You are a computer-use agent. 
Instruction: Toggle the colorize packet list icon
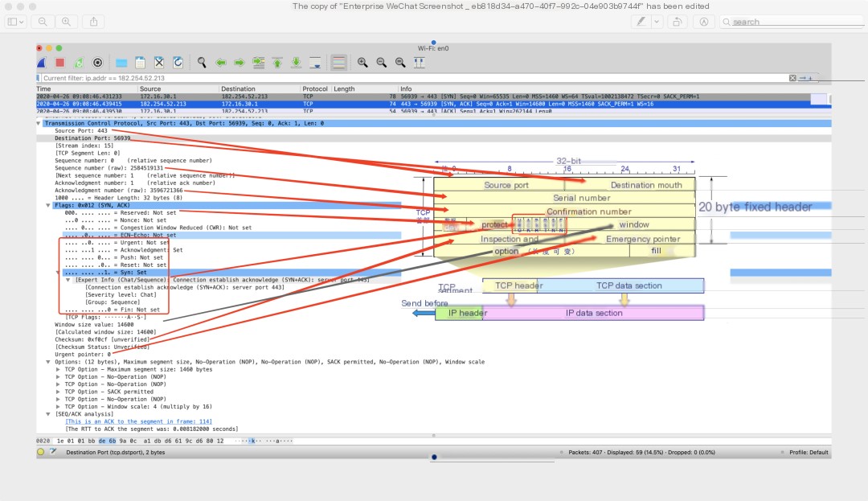(339, 63)
